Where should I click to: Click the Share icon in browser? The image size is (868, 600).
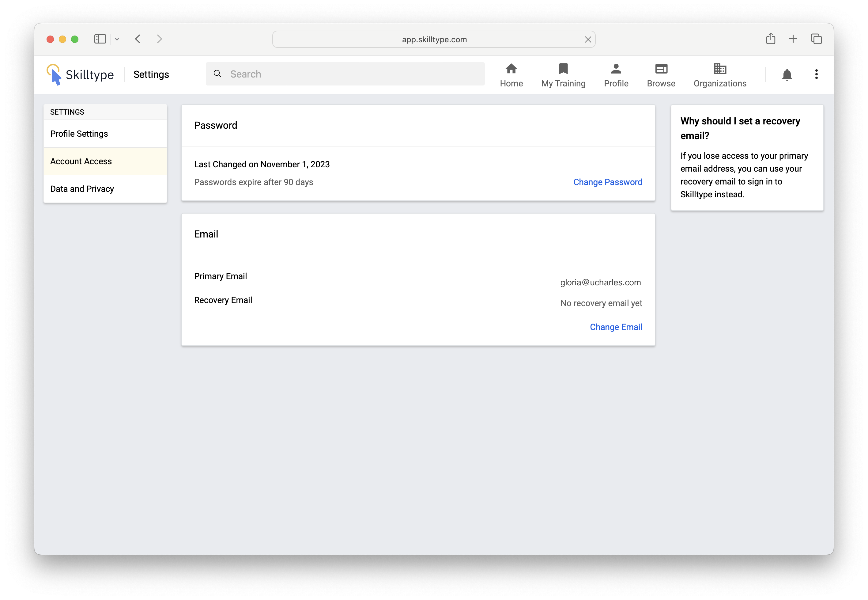point(770,39)
